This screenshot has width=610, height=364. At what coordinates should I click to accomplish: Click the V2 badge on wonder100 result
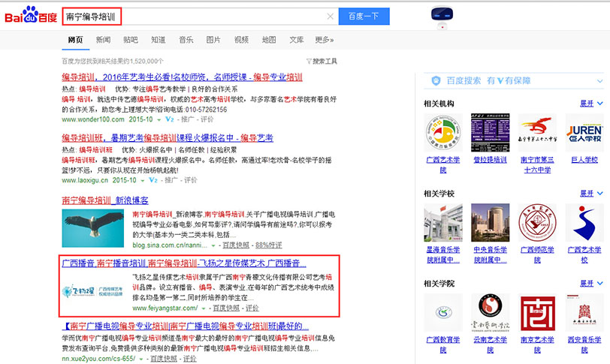click(170, 119)
